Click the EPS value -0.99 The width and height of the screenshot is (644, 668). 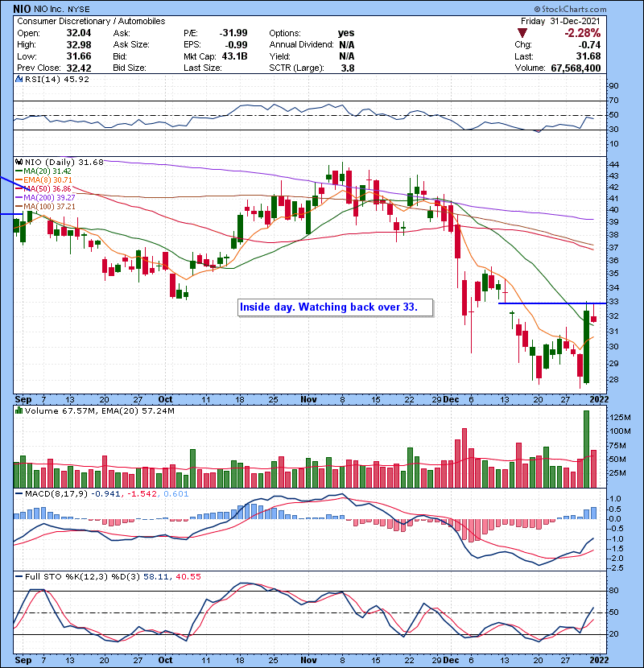[237, 45]
